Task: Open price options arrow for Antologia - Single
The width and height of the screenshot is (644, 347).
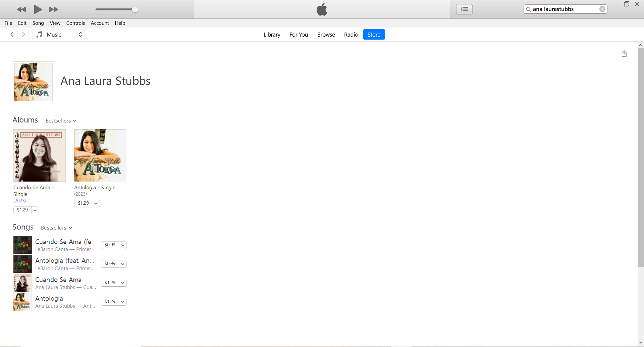Action: point(96,203)
